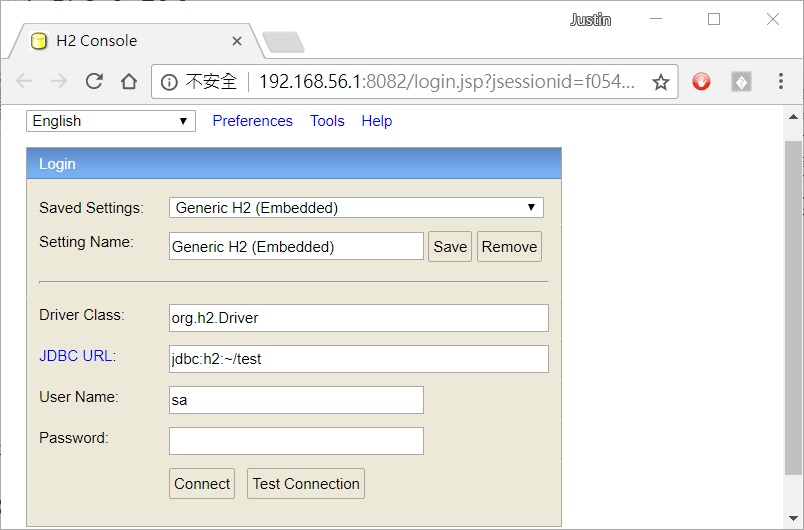This screenshot has height=530, width=804.
Task: Open Preferences link
Action: pyautogui.click(x=252, y=121)
